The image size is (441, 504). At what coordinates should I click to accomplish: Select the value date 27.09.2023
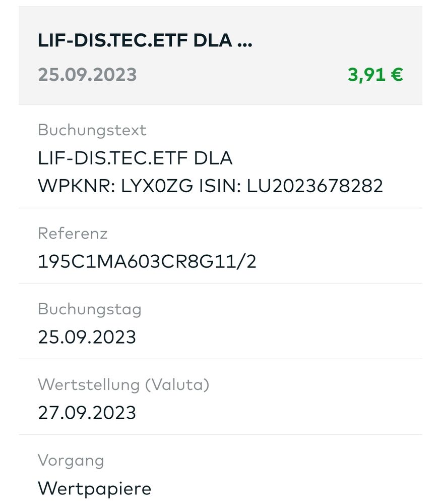87,413
